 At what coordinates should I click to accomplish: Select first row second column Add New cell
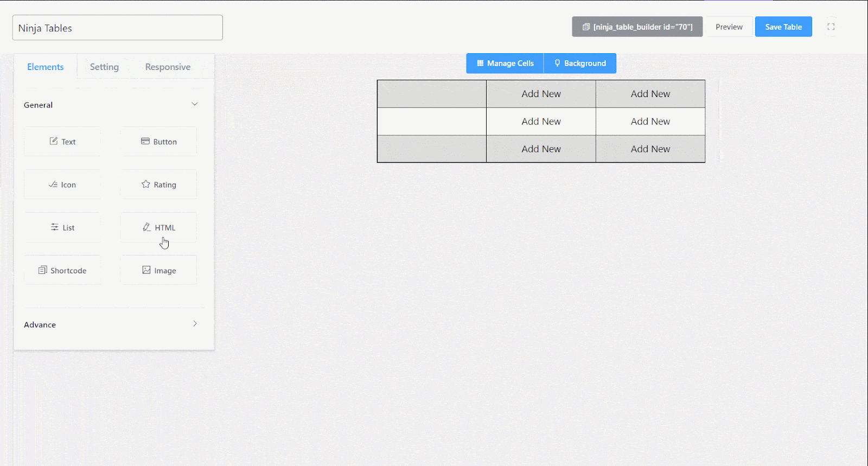click(x=541, y=94)
